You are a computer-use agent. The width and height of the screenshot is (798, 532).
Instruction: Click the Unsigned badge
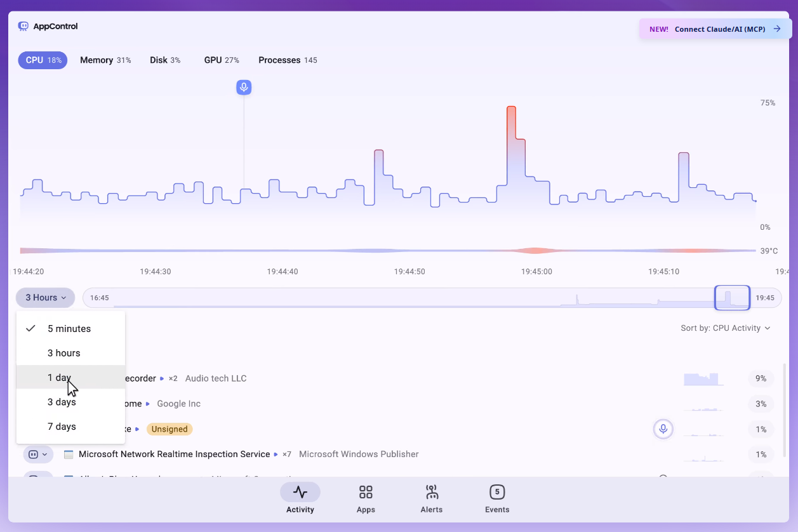[170, 429]
